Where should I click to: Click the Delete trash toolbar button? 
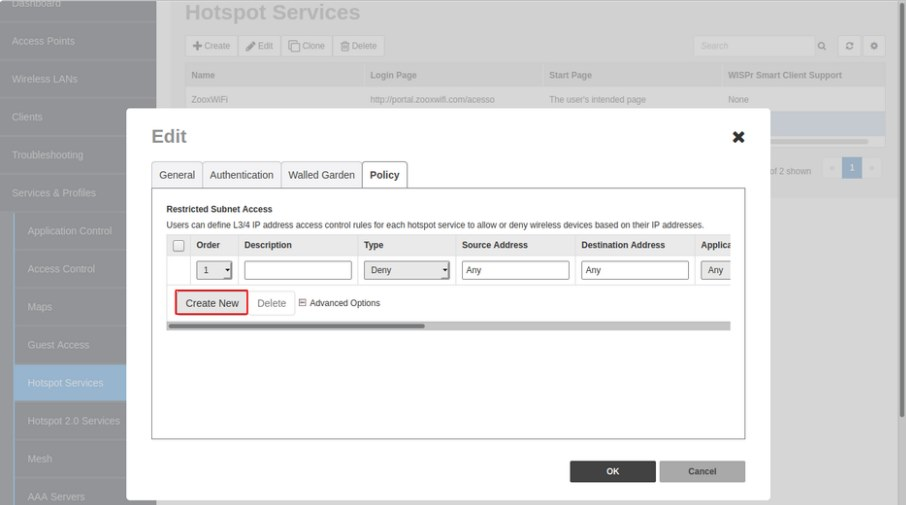(x=358, y=46)
